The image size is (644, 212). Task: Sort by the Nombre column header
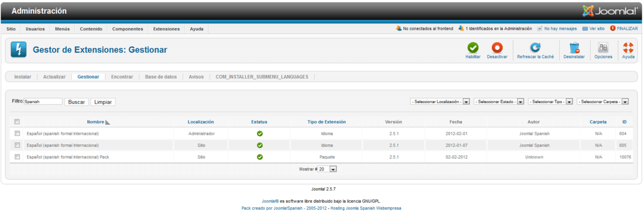click(95, 122)
